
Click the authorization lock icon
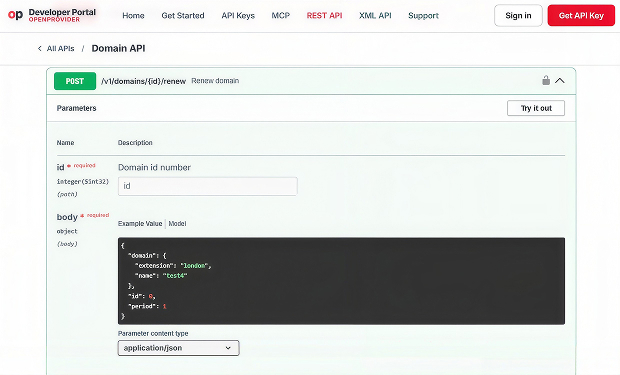[x=546, y=80]
